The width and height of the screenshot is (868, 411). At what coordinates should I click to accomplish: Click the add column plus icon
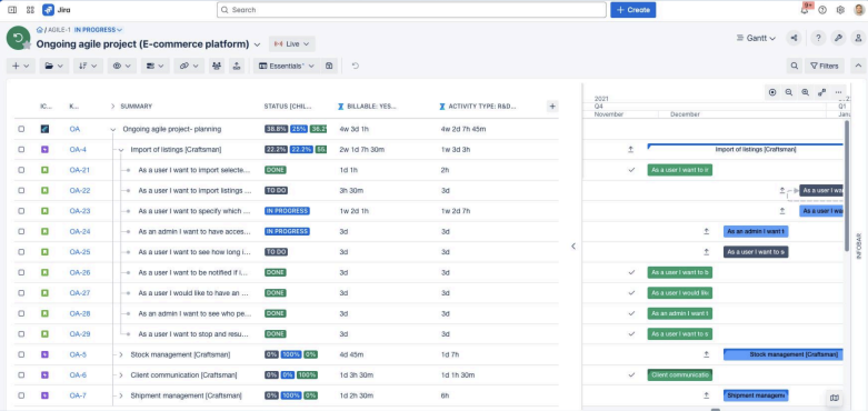tap(552, 106)
